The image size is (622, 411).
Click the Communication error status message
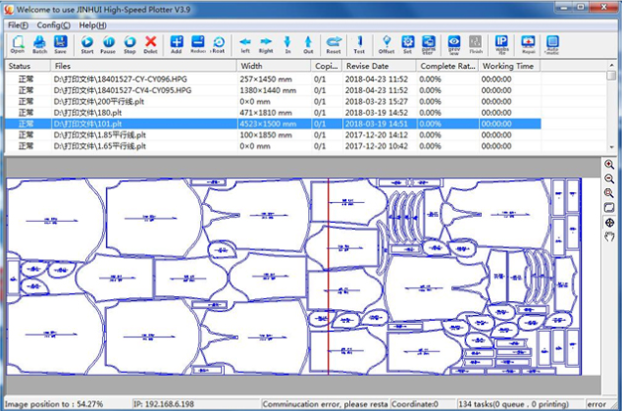coord(325,404)
